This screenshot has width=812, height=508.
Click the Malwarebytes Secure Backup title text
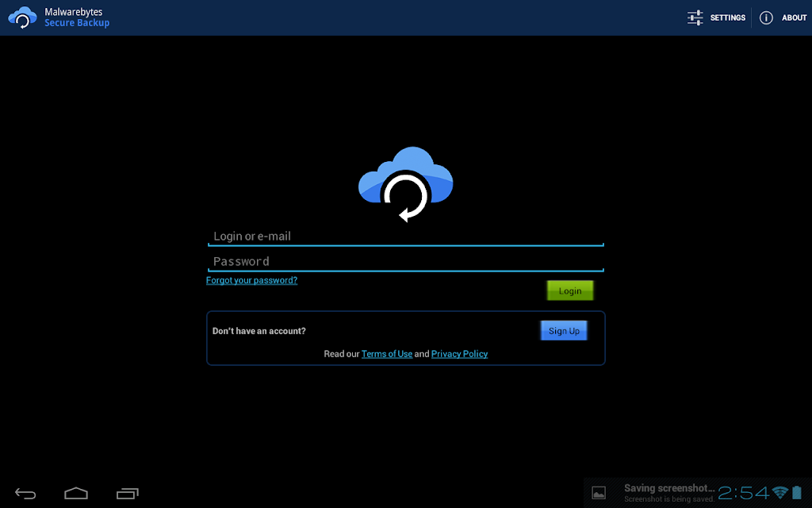(x=77, y=17)
